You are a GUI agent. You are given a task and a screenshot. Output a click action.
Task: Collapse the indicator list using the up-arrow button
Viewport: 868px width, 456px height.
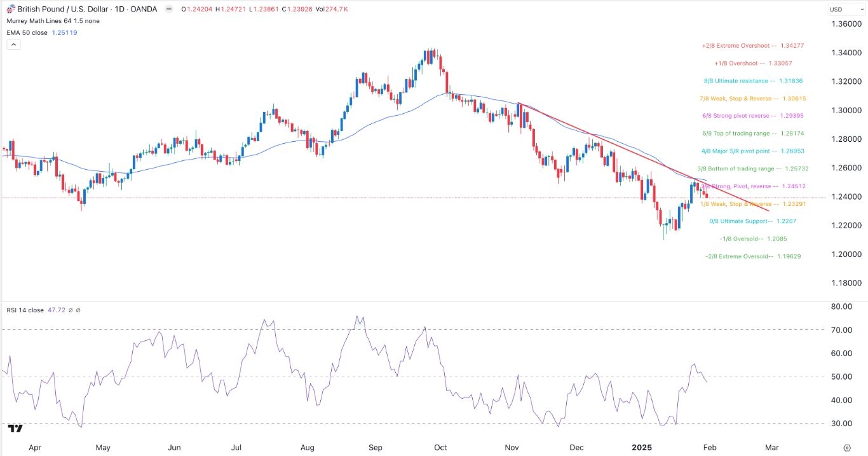pos(13,45)
